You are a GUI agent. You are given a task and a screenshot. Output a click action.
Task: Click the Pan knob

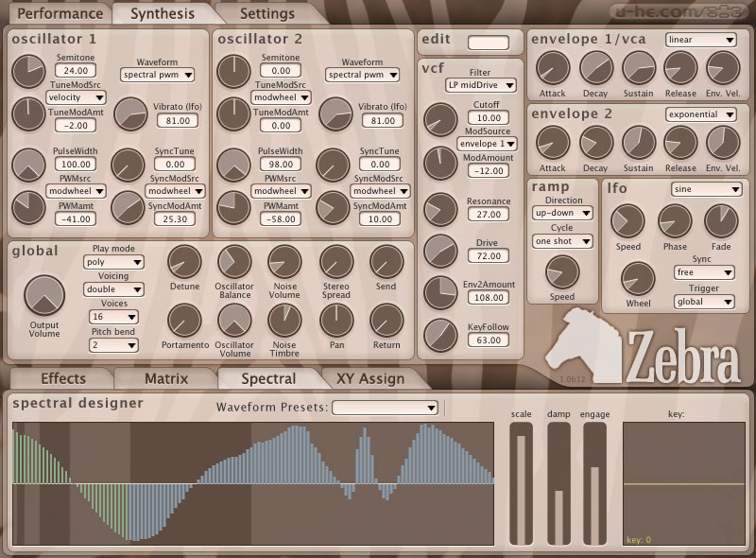click(x=336, y=321)
